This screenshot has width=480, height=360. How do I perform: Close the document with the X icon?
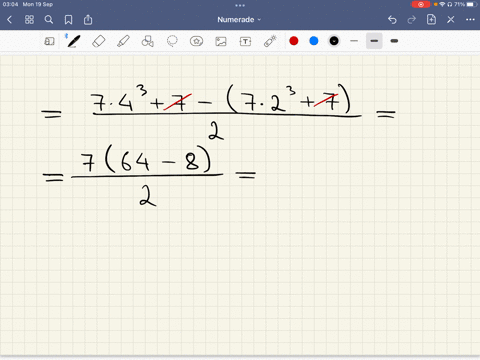[x=451, y=20]
